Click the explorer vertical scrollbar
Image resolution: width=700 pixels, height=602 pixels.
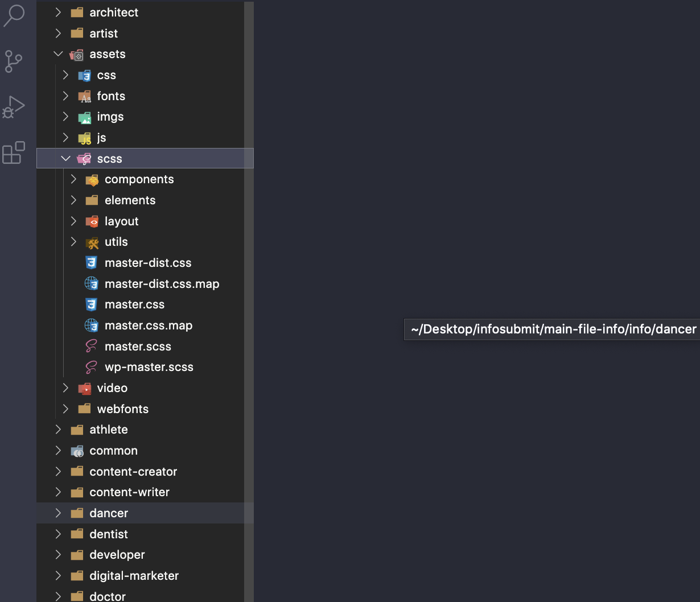click(x=249, y=301)
